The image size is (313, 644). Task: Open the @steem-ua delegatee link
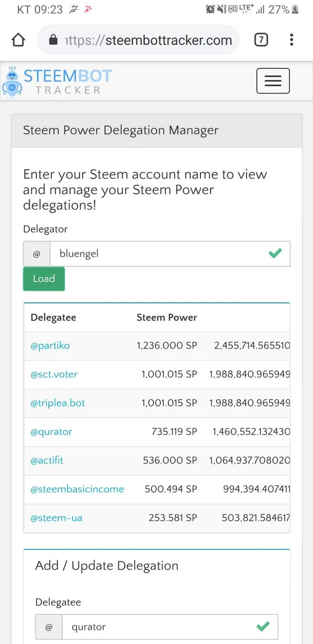[56, 518]
